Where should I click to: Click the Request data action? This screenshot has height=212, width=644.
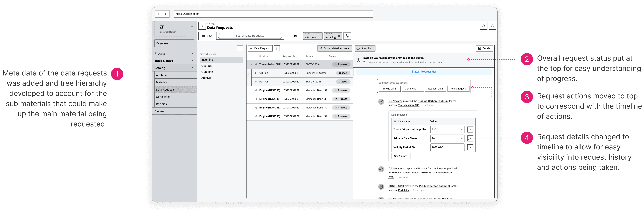[x=436, y=89]
